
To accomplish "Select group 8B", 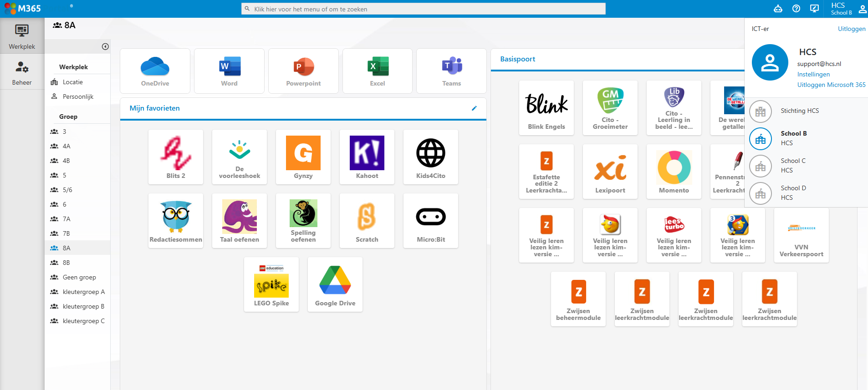I will click(77, 263).
